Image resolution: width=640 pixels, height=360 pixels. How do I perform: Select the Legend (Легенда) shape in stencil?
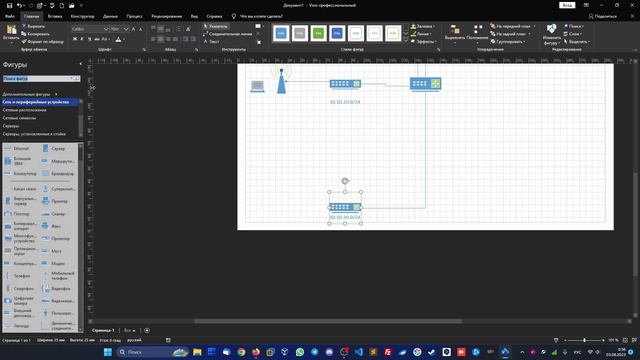pos(17,326)
